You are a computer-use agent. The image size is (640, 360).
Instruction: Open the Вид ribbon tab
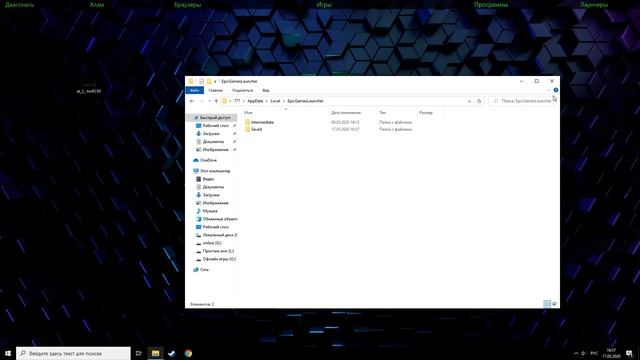click(x=266, y=90)
